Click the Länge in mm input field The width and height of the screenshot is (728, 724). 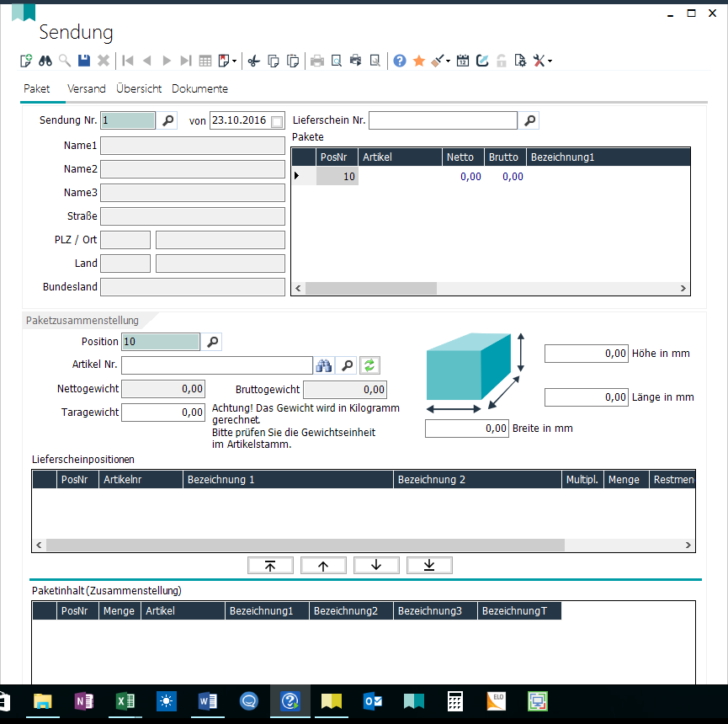click(587, 397)
